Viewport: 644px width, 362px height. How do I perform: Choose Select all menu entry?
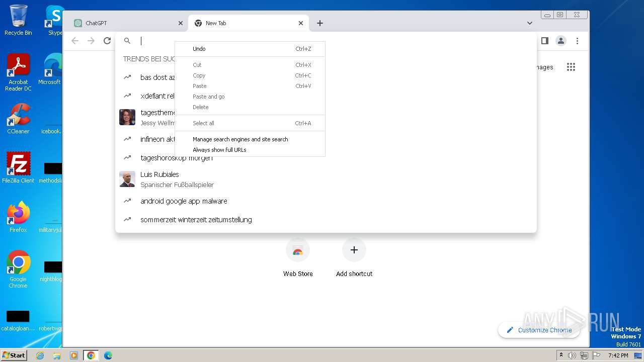pyautogui.click(x=250, y=123)
